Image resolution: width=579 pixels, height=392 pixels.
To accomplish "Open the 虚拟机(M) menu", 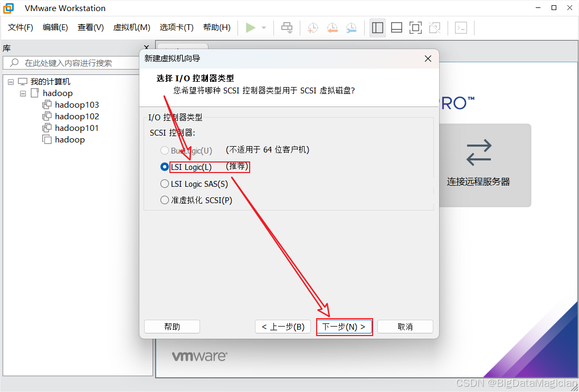I will 132,27.
